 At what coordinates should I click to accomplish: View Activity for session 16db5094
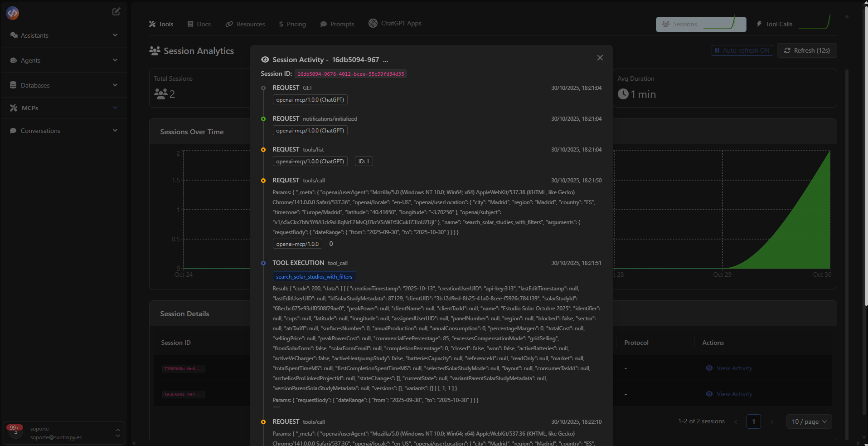pyautogui.click(x=729, y=394)
